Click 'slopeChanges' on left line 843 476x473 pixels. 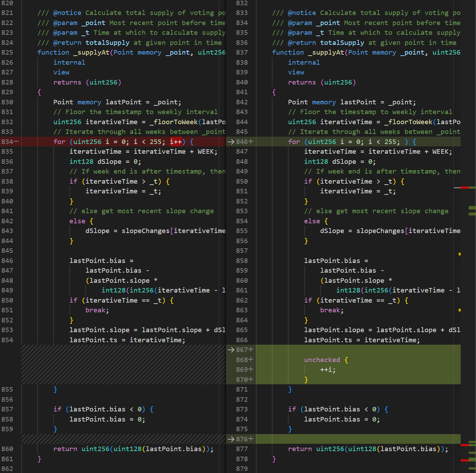pos(146,231)
